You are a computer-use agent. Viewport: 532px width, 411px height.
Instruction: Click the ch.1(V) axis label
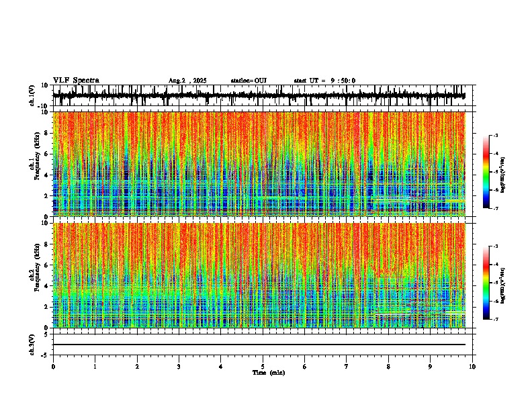point(32,95)
